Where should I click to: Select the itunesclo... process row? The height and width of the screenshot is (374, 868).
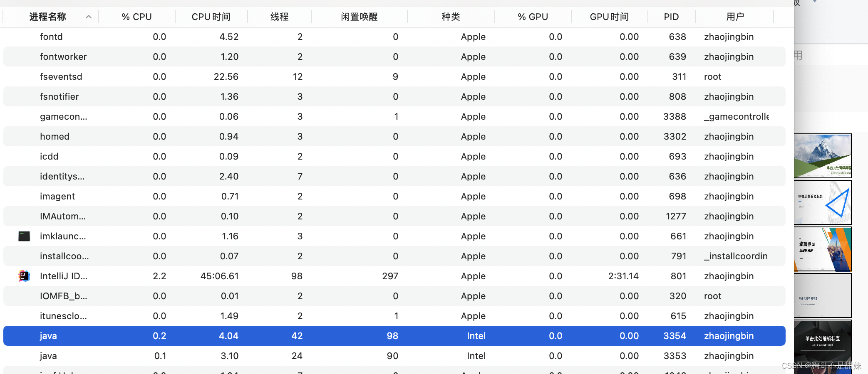(394, 316)
